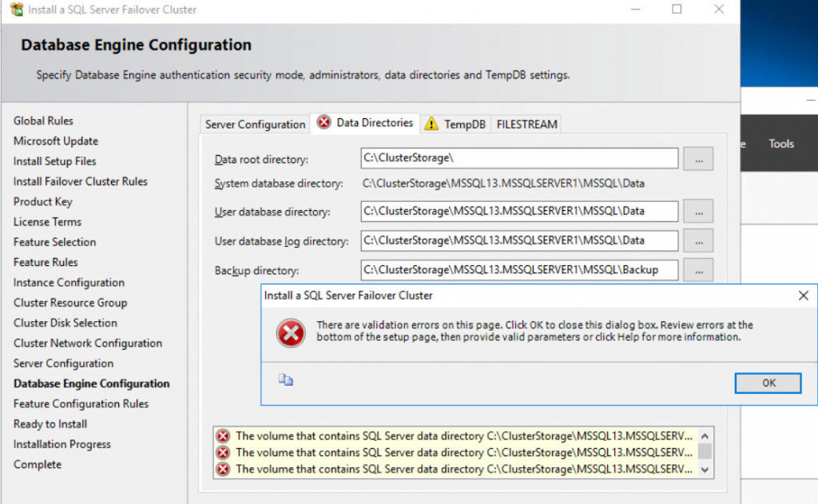Click the second error icon in validation list
Viewport: 818px width, 504px height.
(224, 452)
